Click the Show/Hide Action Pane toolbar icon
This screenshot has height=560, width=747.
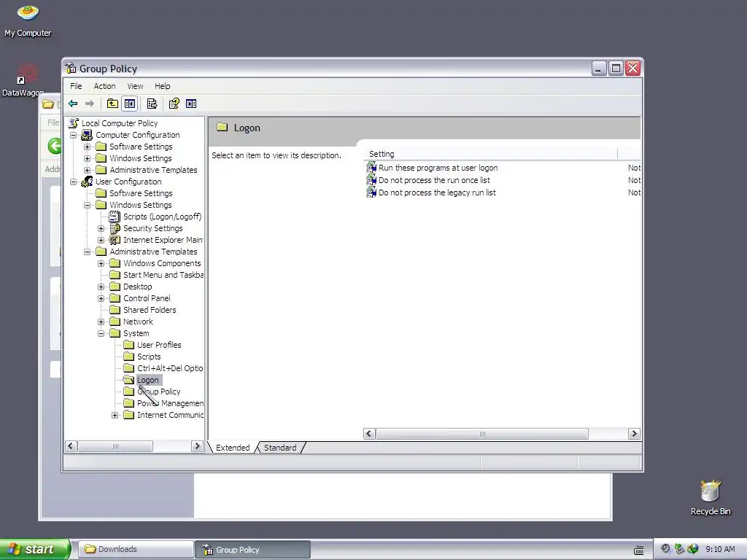(x=191, y=104)
